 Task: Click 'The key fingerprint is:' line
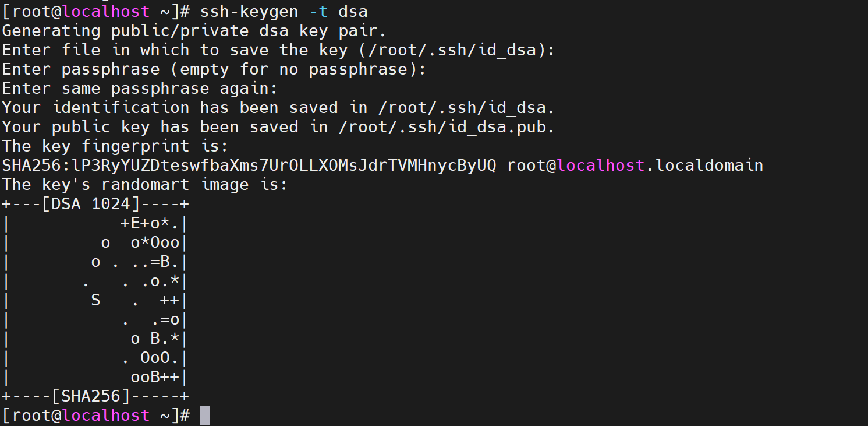click(x=116, y=146)
